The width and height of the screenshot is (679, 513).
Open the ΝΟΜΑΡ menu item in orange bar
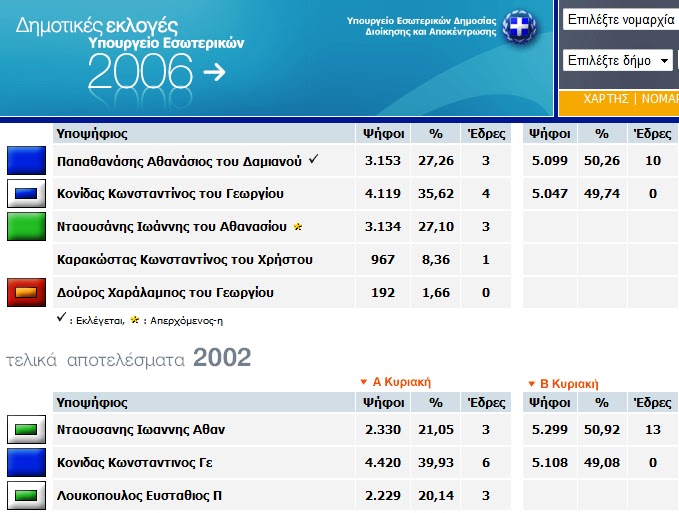click(x=660, y=99)
